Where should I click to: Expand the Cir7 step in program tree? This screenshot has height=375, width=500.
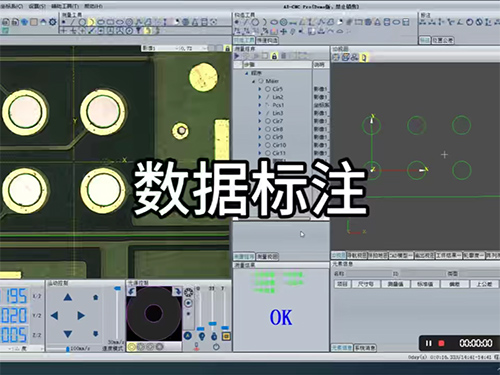point(260,121)
